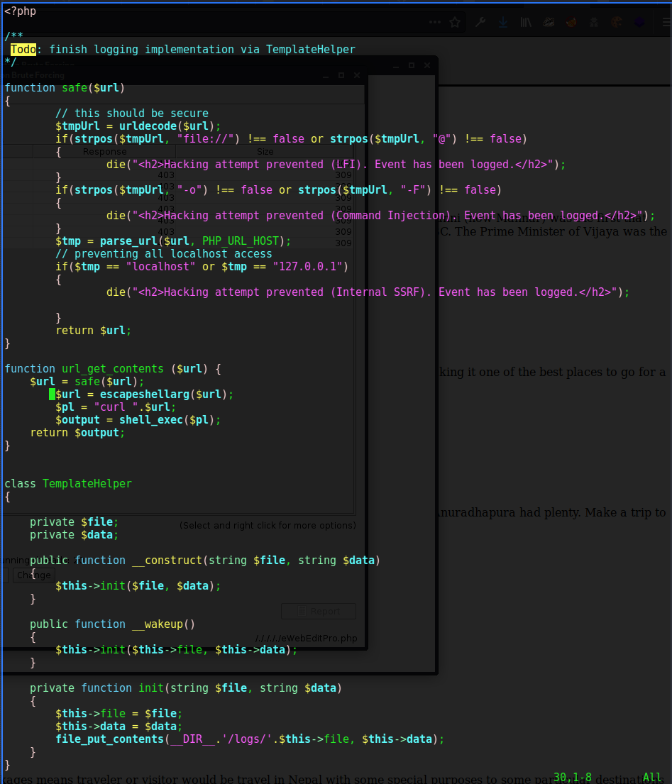Click the bookmark star icon
Screen dimensions: 672x784
click(455, 23)
